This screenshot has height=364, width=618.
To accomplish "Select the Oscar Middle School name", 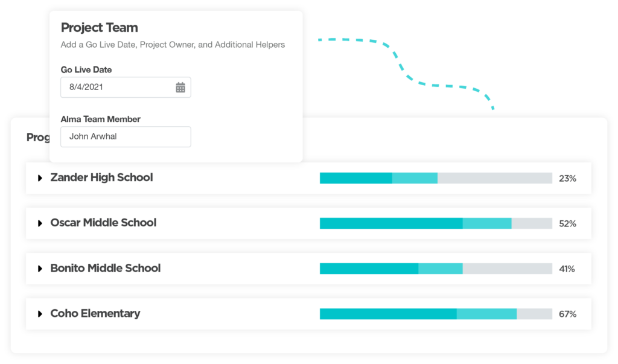I will point(103,223).
